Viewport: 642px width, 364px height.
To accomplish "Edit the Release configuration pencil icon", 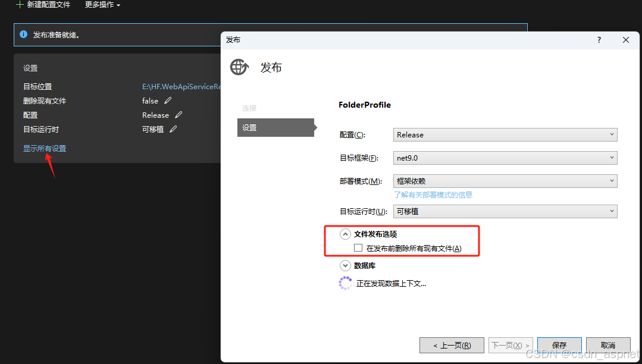I will tap(178, 115).
